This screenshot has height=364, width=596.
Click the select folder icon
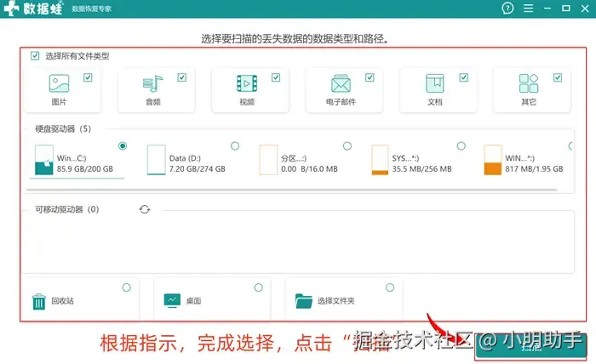(304, 301)
